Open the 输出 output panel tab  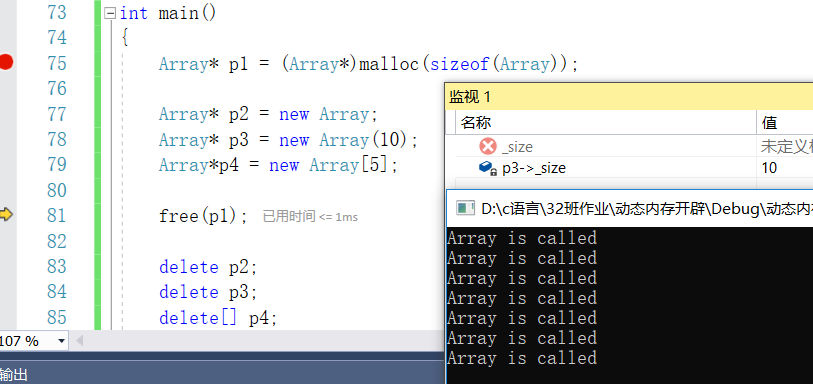(14, 375)
